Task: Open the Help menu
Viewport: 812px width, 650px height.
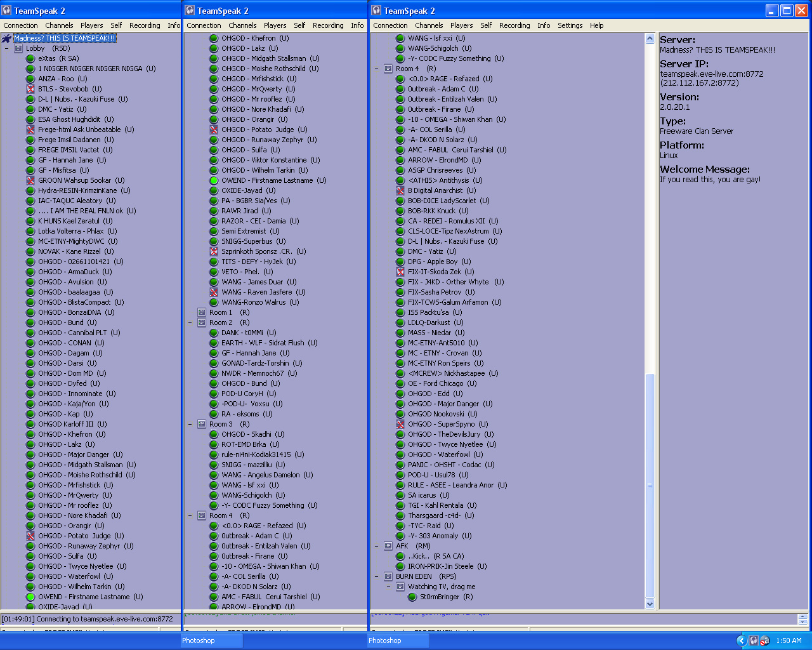Action: (597, 25)
